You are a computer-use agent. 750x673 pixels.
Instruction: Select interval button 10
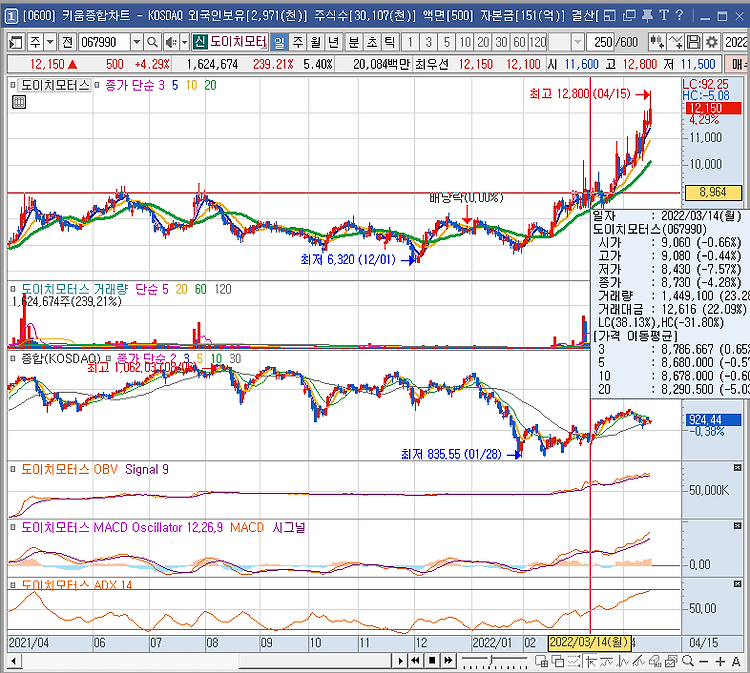click(x=465, y=43)
